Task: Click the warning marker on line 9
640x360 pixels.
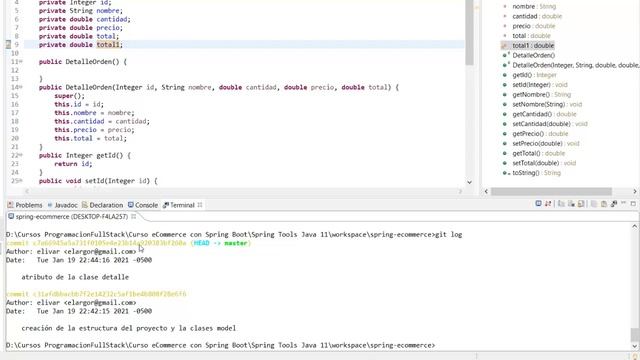Action: (8, 44)
